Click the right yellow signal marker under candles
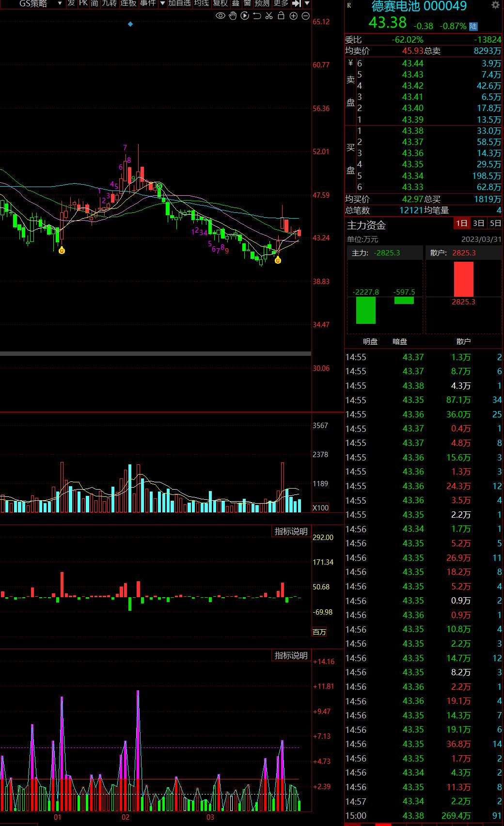The image size is (504, 826). [x=278, y=261]
